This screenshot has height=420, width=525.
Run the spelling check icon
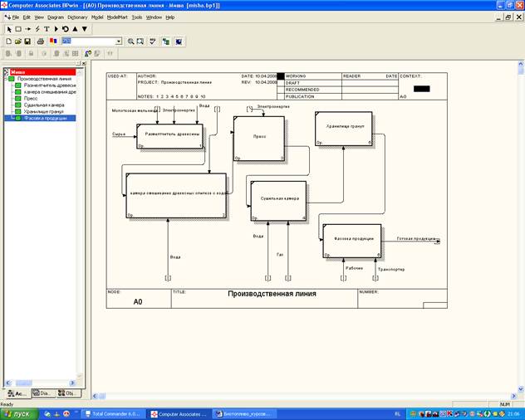153,42
